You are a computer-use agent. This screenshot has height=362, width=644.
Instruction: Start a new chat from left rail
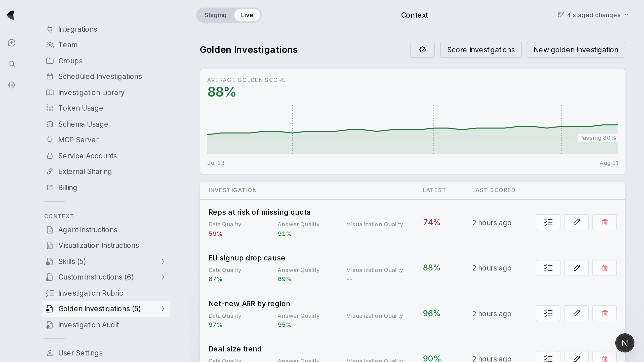pyautogui.click(x=11, y=43)
